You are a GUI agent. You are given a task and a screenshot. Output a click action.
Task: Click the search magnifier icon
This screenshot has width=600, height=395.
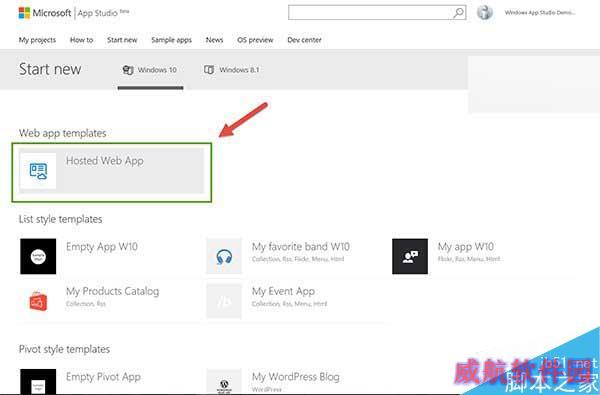pyautogui.click(x=458, y=13)
